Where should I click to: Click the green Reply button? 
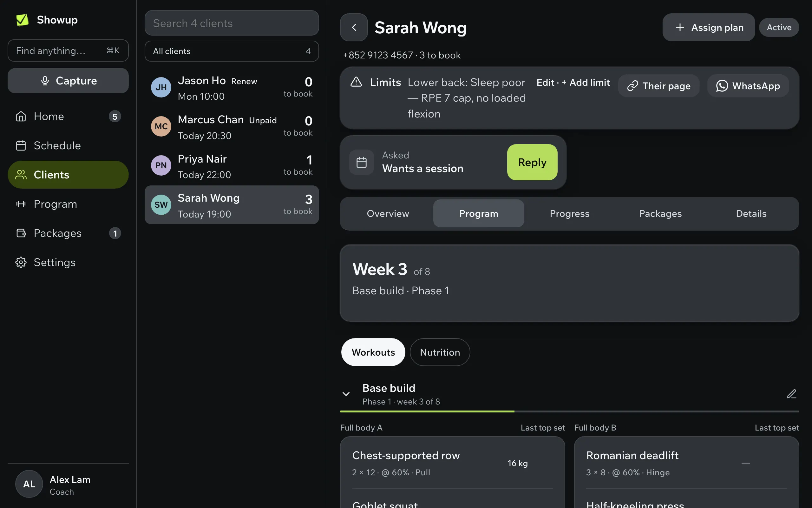point(532,162)
